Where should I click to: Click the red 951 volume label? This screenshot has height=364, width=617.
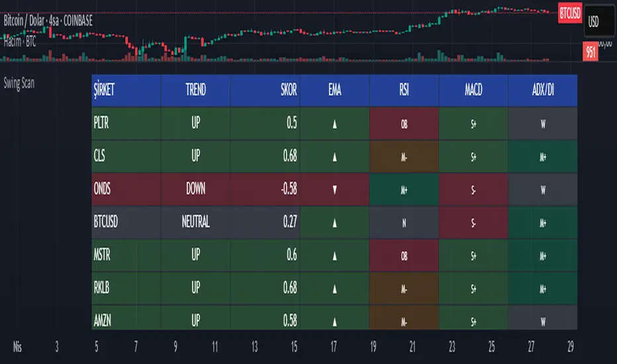click(x=591, y=52)
